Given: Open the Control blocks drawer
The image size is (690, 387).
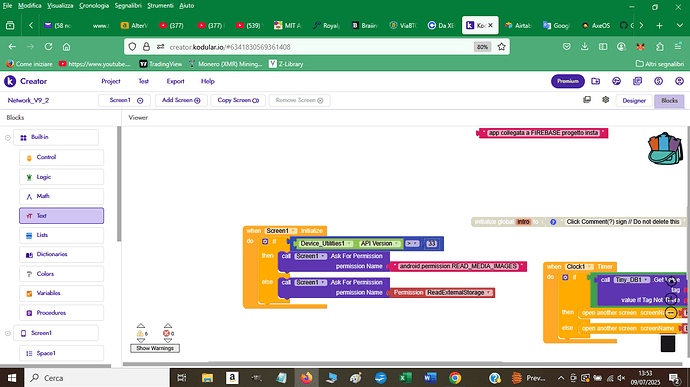Looking at the screenshot, I should click(61, 157).
